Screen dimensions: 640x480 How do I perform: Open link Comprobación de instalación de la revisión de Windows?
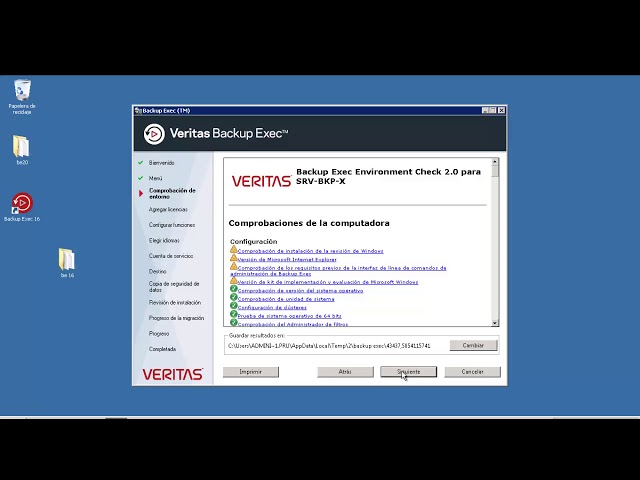[310, 251]
